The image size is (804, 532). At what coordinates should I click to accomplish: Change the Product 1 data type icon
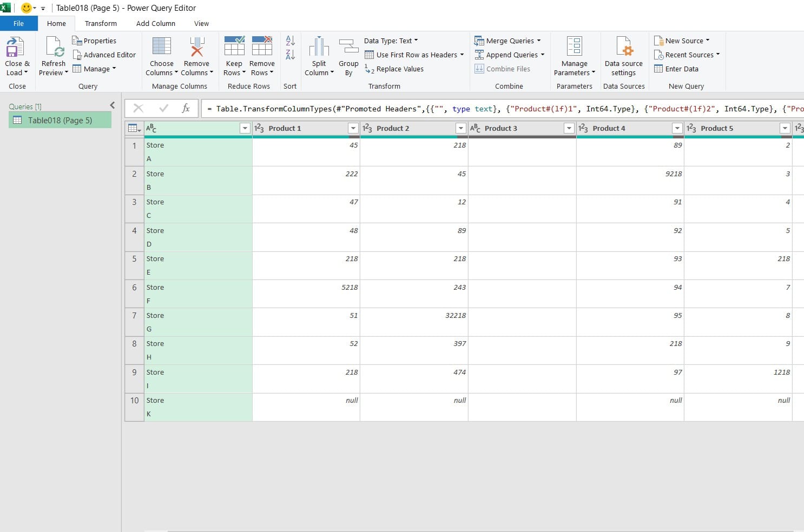click(x=259, y=128)
